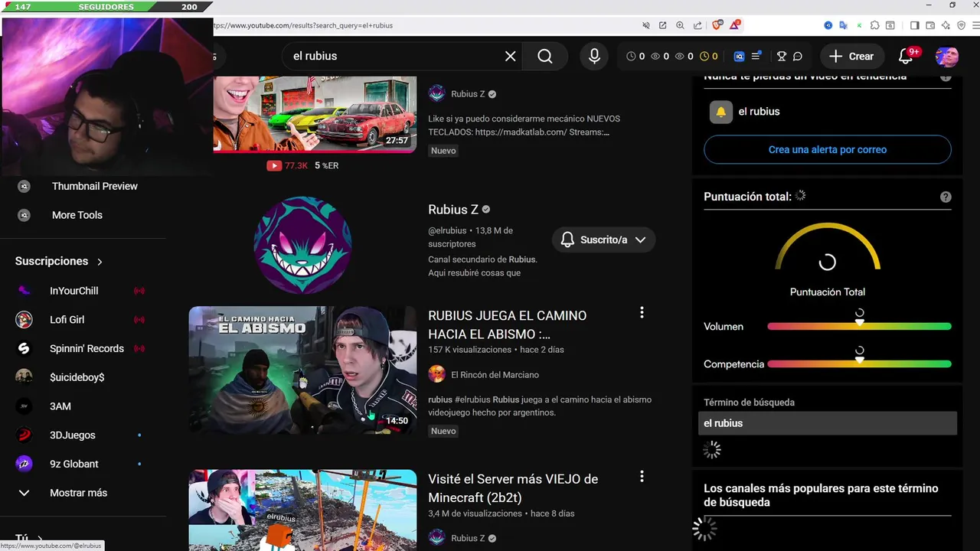Click the grey clock stat counter
Image resolution: width=980 pixels, height=551 pixels.
click(x=635, y=56)
